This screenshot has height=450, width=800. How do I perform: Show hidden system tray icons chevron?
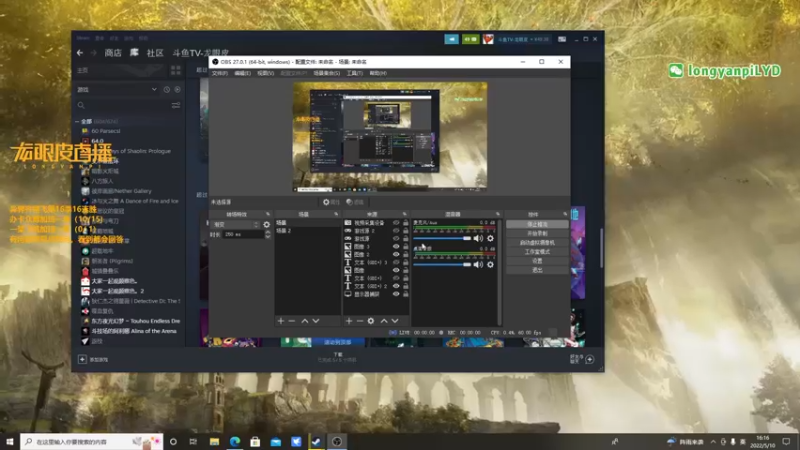(x=713, y=442)
